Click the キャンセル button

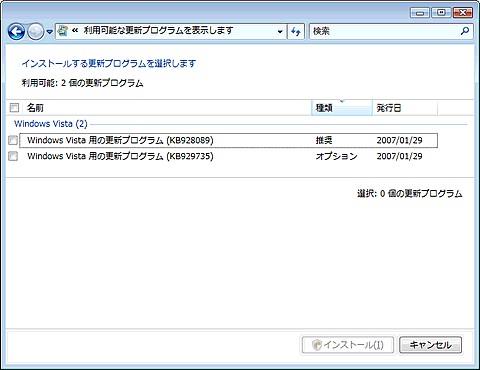(430, 345)
